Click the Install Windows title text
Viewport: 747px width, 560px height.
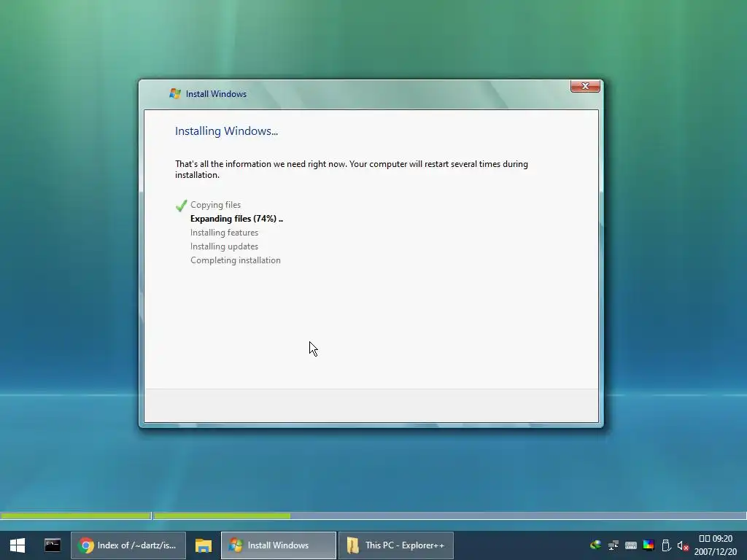[216, 94]
